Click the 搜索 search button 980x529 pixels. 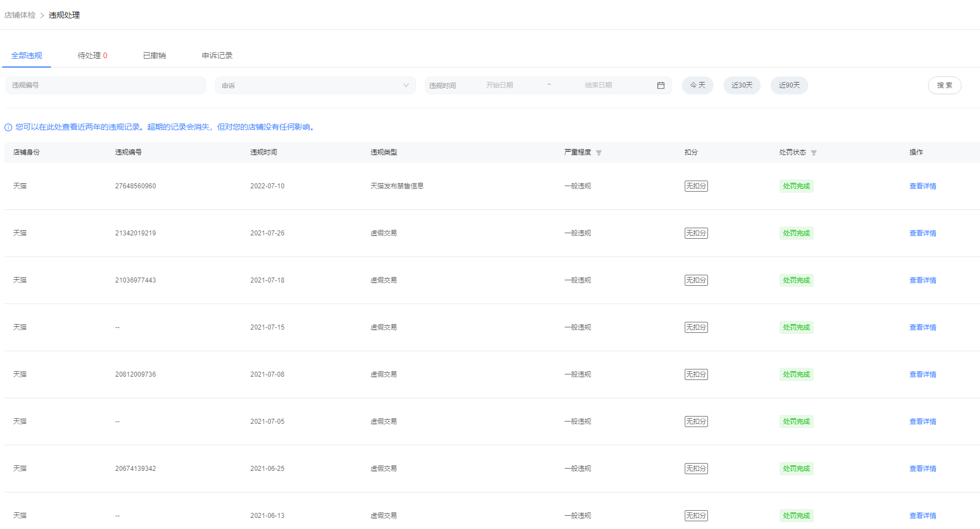(945, 85)
